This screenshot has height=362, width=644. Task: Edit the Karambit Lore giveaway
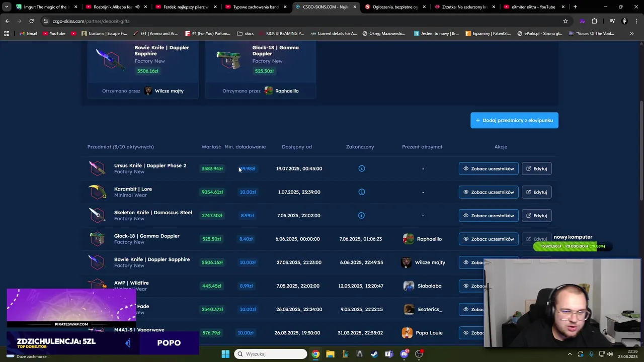(536, 192)
